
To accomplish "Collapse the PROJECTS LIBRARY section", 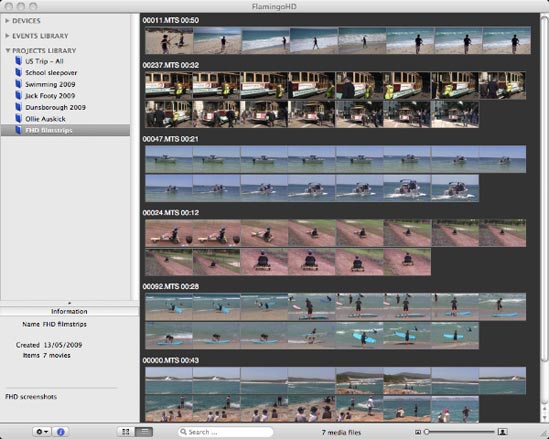I will point(7,50).
